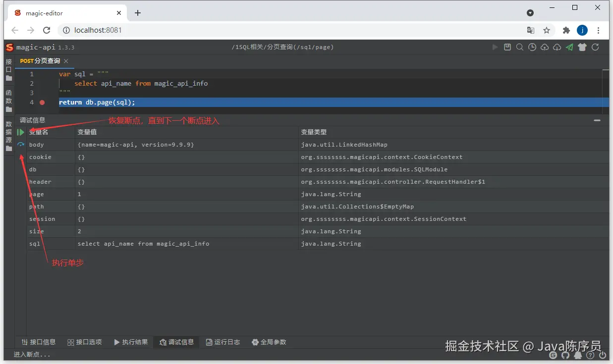613x364 pixels.
Task: Toggle the red breakpoint on line 4
Action: (42, 103)
